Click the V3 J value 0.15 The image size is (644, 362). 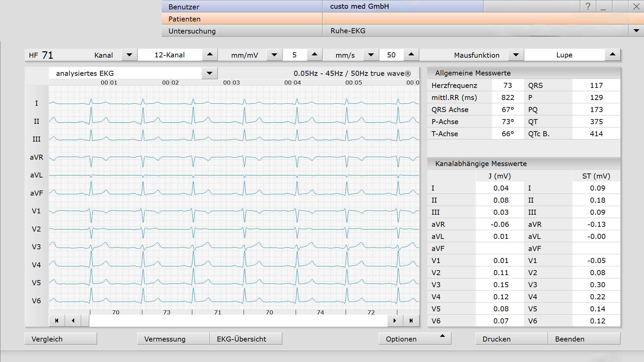coord(500,285)
